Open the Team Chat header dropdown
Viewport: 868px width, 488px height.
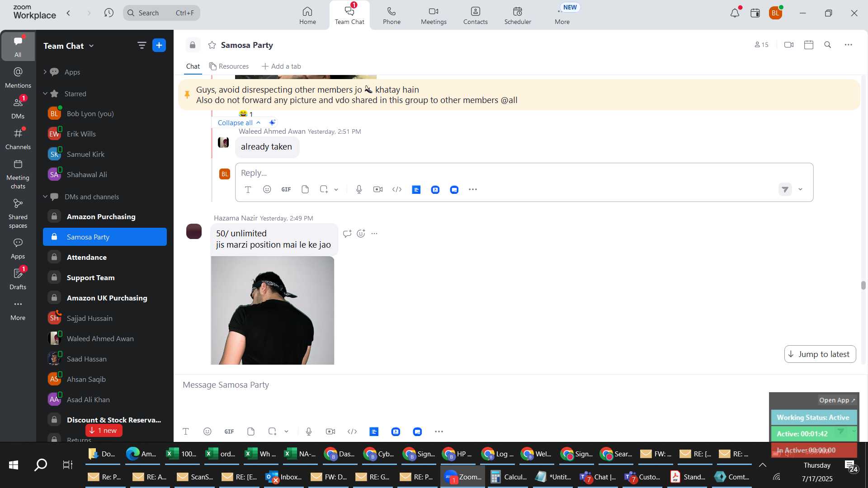point(91,46)
